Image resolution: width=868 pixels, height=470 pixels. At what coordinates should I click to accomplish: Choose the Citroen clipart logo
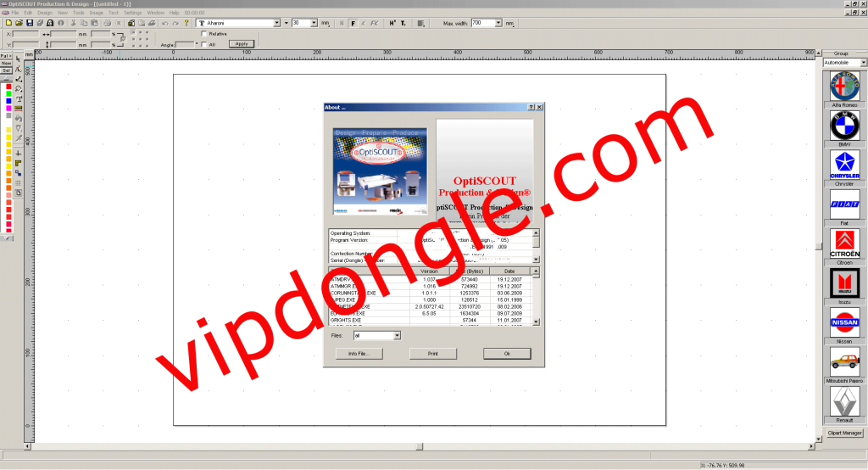pyautogui.click(x=844, y=243)
